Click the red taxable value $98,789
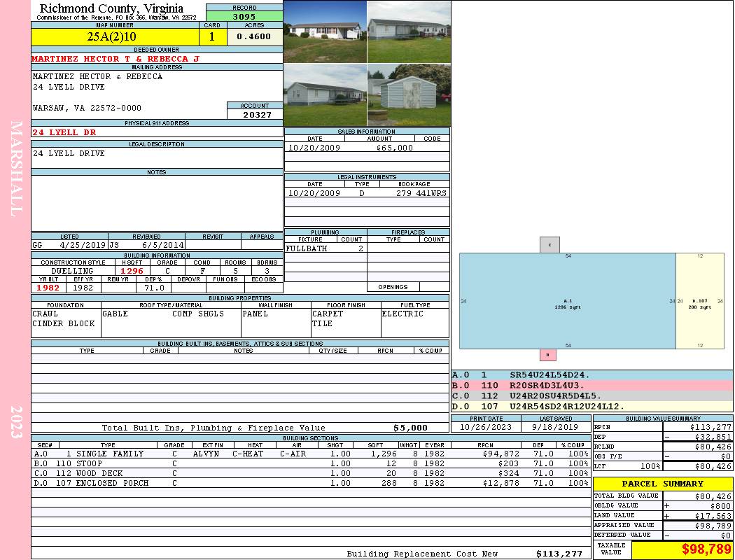735x560 pixels. [x=682, y=550]
